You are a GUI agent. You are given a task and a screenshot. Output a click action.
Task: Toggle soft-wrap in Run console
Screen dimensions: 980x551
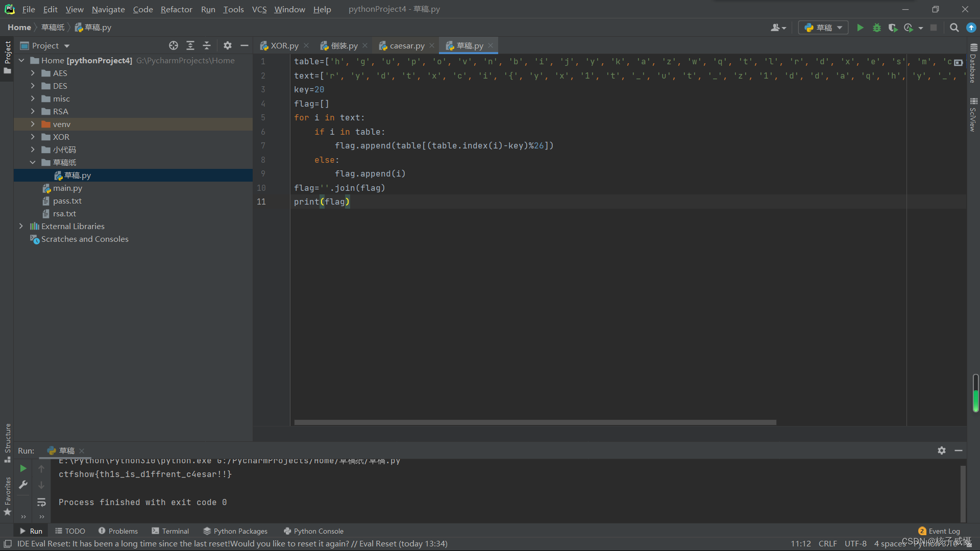coord(41,503)
